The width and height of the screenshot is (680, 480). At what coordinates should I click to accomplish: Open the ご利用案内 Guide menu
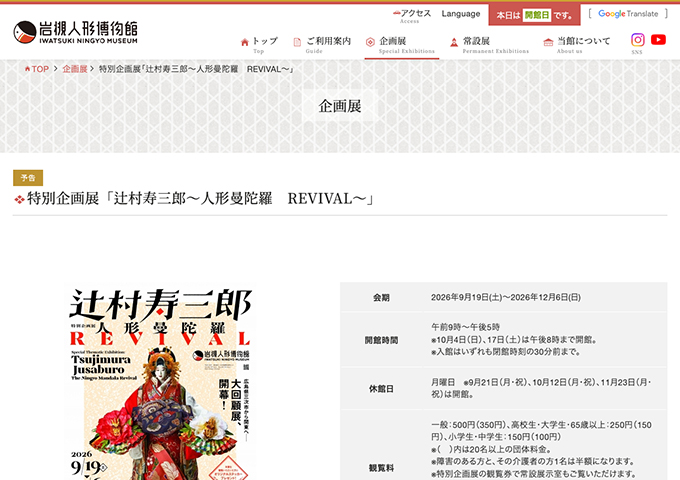[x=322, y=45]
